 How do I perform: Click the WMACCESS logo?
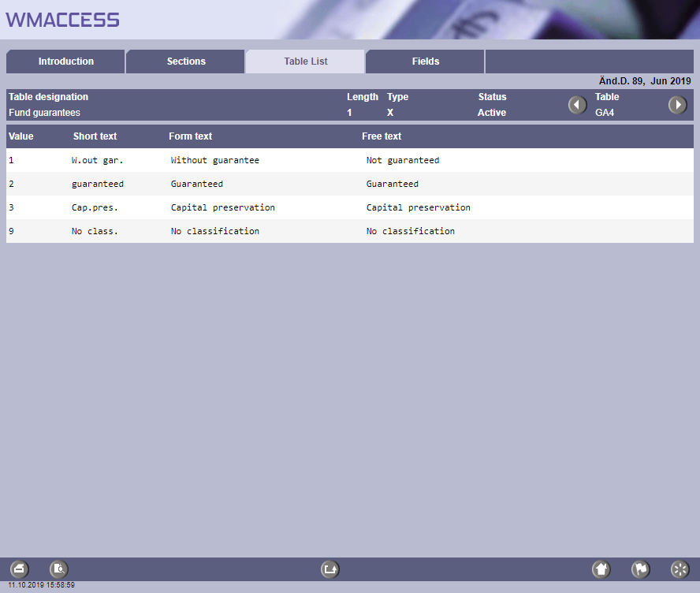63,20
